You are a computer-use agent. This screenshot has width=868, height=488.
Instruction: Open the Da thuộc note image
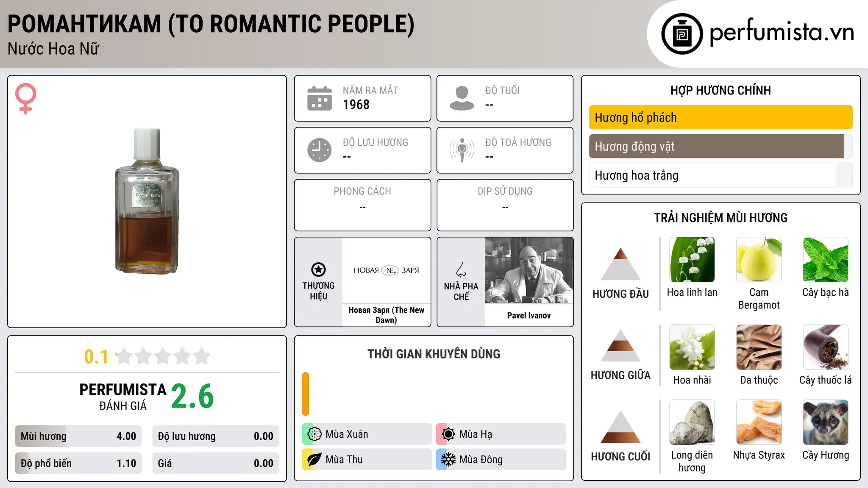pos(759,347)
